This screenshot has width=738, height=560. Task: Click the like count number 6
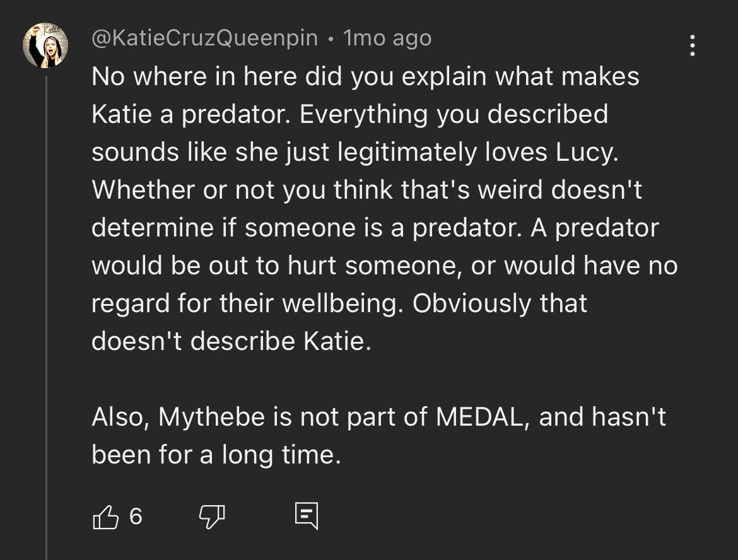pos(136,517)
